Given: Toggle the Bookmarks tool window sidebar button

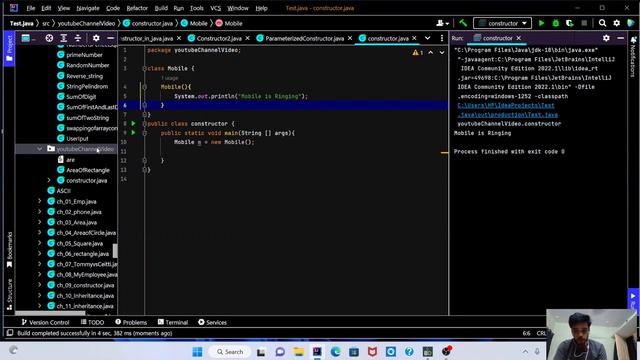Looking at the screenshot, I should click(x=9, y=250).
